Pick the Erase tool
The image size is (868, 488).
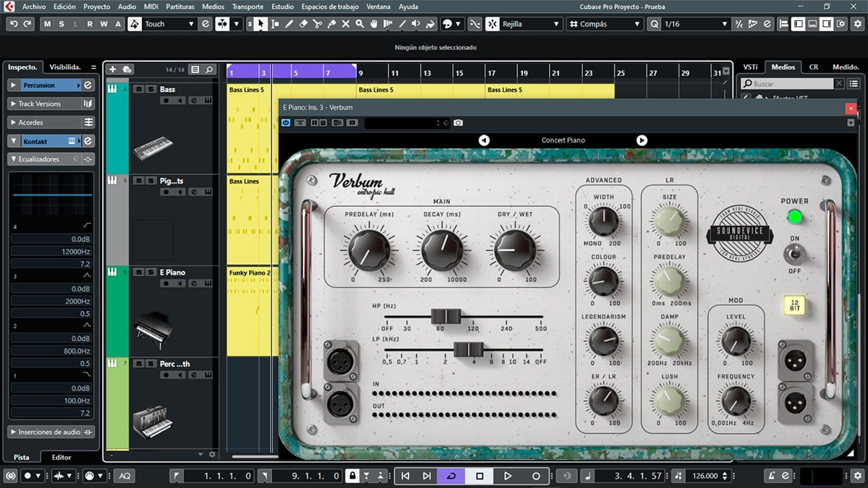pyautogui.click(x=303, y=24)
